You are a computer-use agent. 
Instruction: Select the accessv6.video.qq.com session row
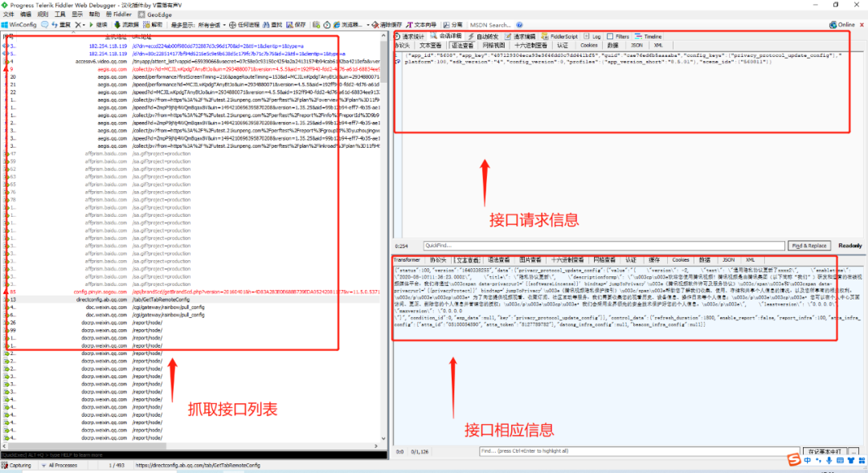pos(191,61)
